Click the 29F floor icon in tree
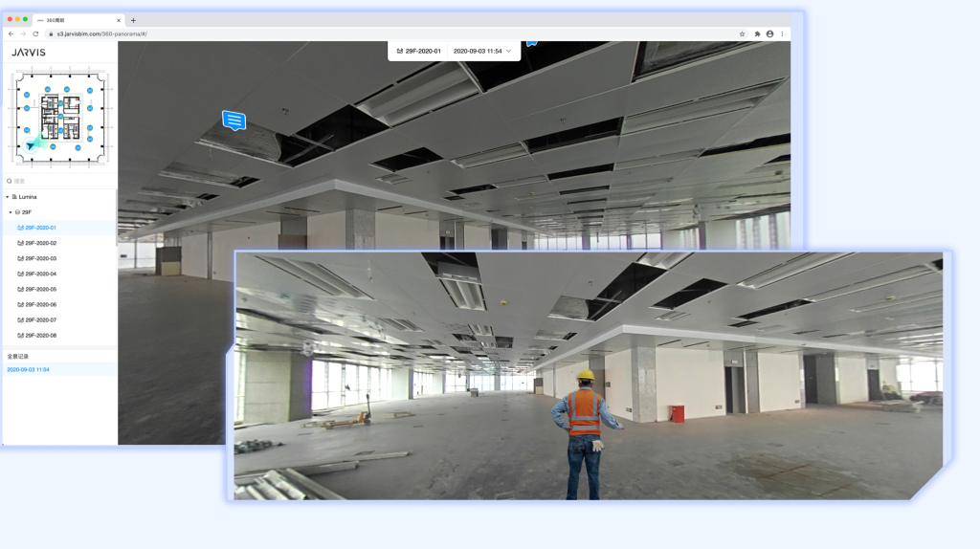 coord(17,212)
